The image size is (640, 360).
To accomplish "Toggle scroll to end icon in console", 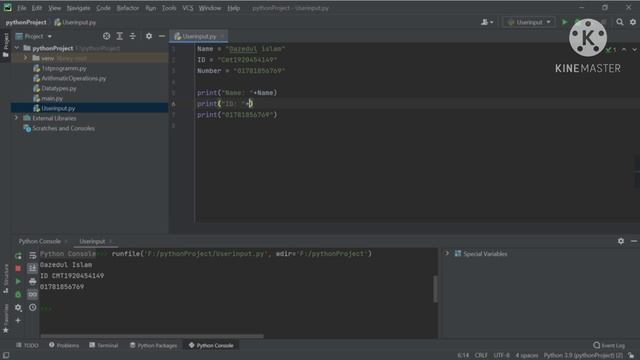I will pos(33,268).
